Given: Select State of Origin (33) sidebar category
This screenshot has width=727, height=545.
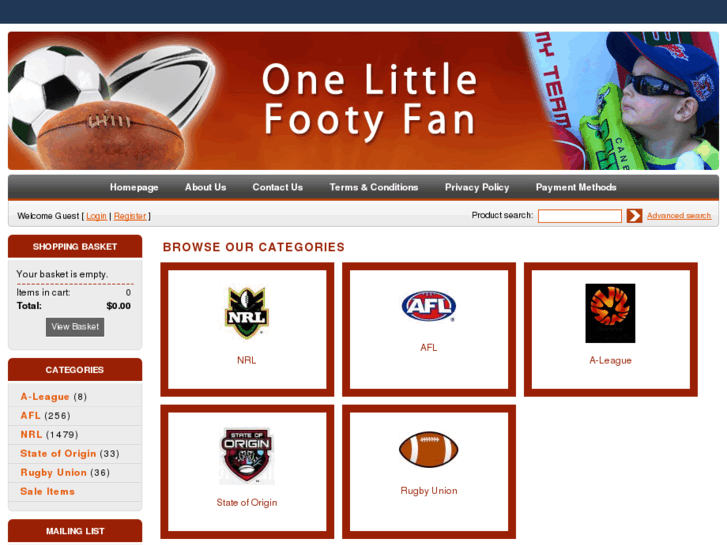Looking at the screenshot, I should tap(70, 454).
